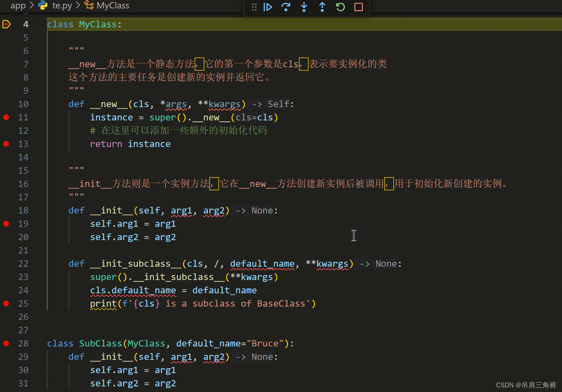562x392 pixels.
Task: Stop the debugger
Action: coord(358,7)
